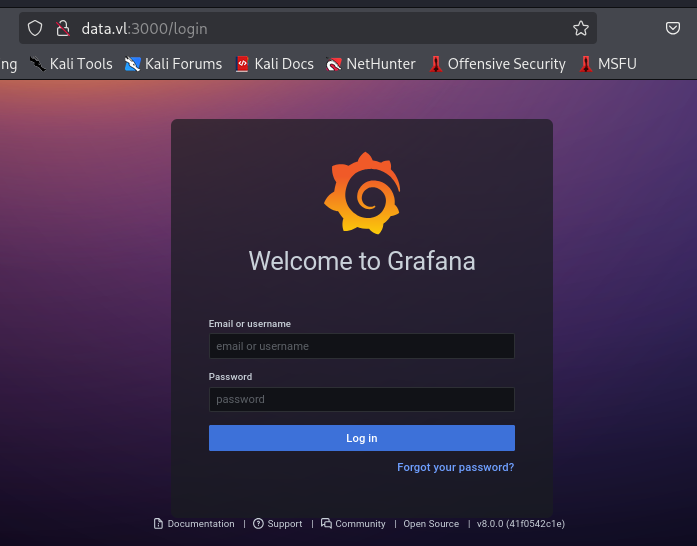Image resolution: width=697 pixels, height=546 pixels.
Task: Bookmark this page with the star icon
Action: (x=581, y=28)
